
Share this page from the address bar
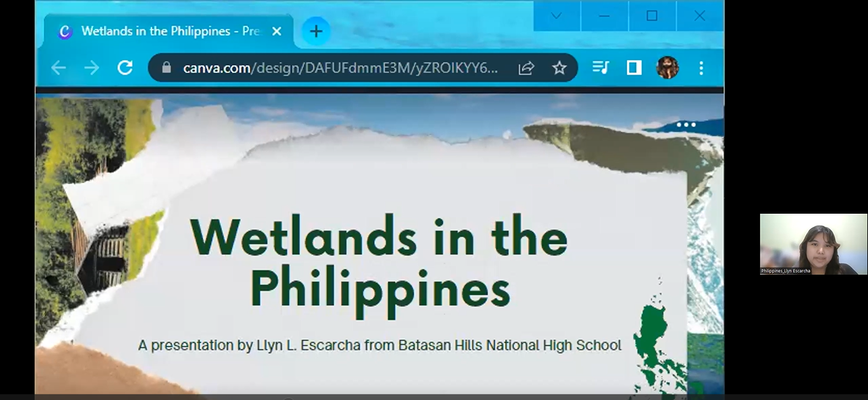526,68
